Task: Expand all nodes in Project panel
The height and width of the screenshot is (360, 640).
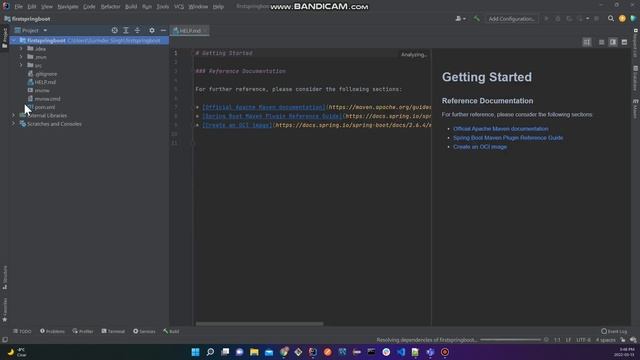Action: 126,30
